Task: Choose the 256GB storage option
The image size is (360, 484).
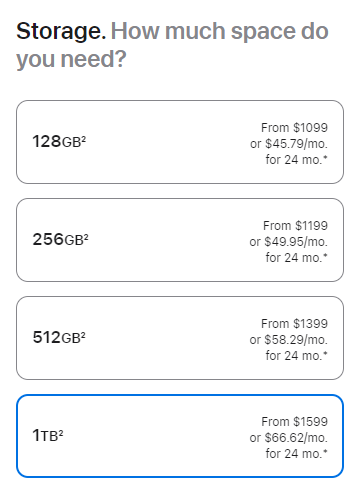Action: [180, 240]
